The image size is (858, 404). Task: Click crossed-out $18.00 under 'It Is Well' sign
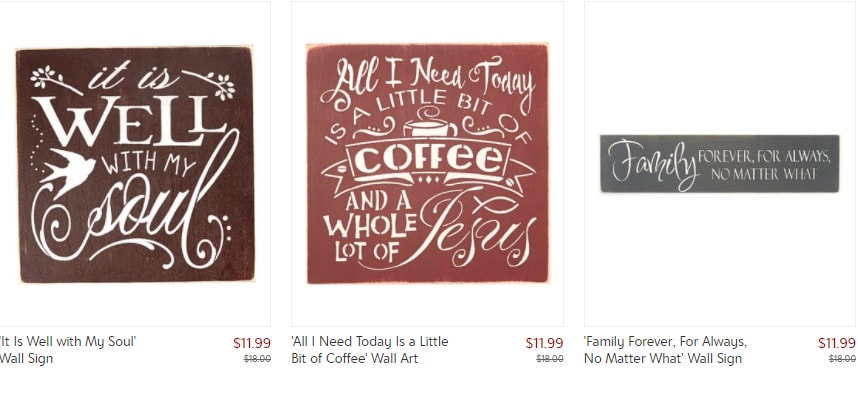tap(257, 359)
